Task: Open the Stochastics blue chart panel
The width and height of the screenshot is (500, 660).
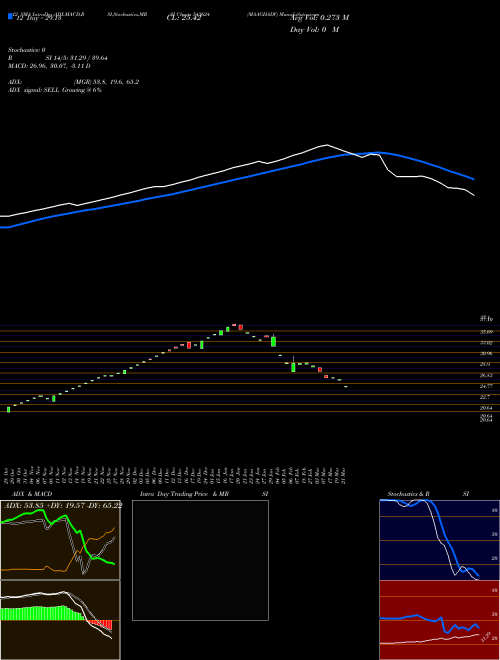Action: tap(439, 540)
